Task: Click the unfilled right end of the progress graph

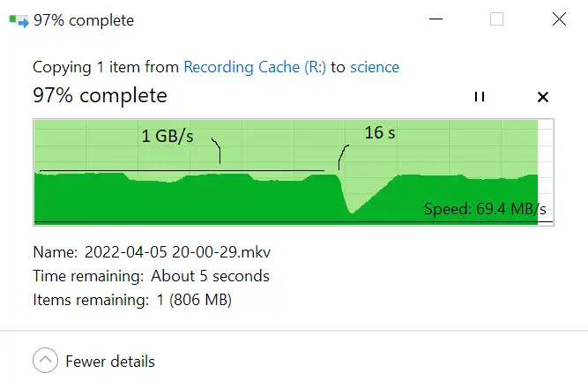Action: [546, 171]
